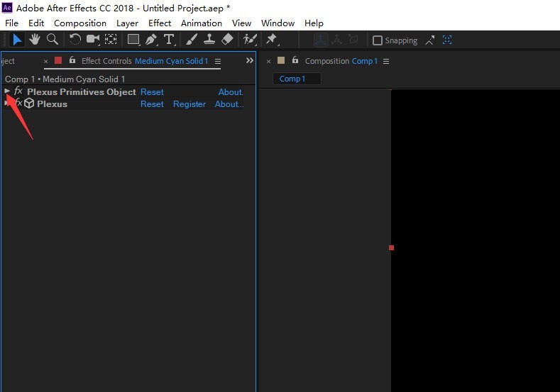
Task: Toggle the Effect Controls panel lock
Action: 72,61
